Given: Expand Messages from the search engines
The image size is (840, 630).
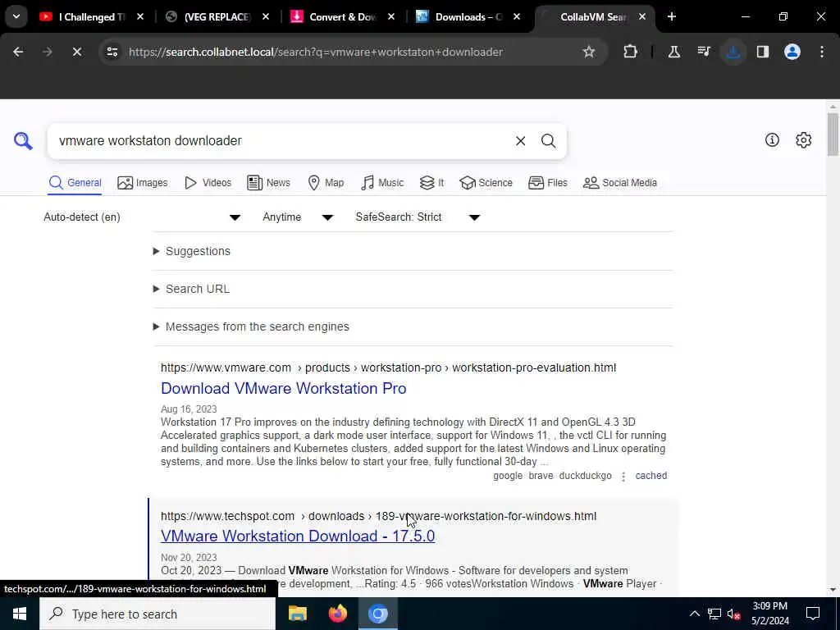Looking at the screenshot, I should click(251, 326).
